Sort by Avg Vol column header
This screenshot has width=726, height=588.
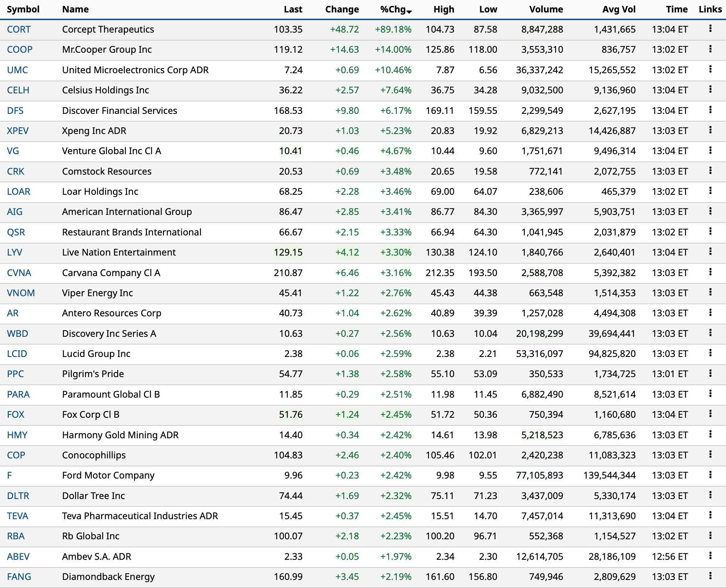[x=619, y=10]
